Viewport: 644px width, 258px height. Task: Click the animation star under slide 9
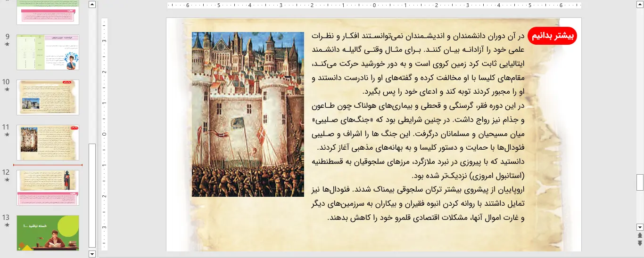tap(6, 44)
